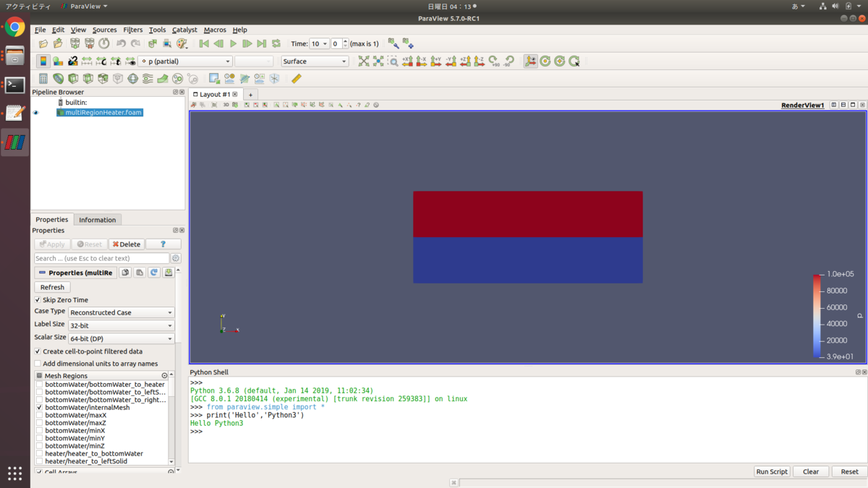Toggle eye visibility of multiRegionHeater.foam
The height and width of the screenshot is (488, 868).
(x=36, y=113)
